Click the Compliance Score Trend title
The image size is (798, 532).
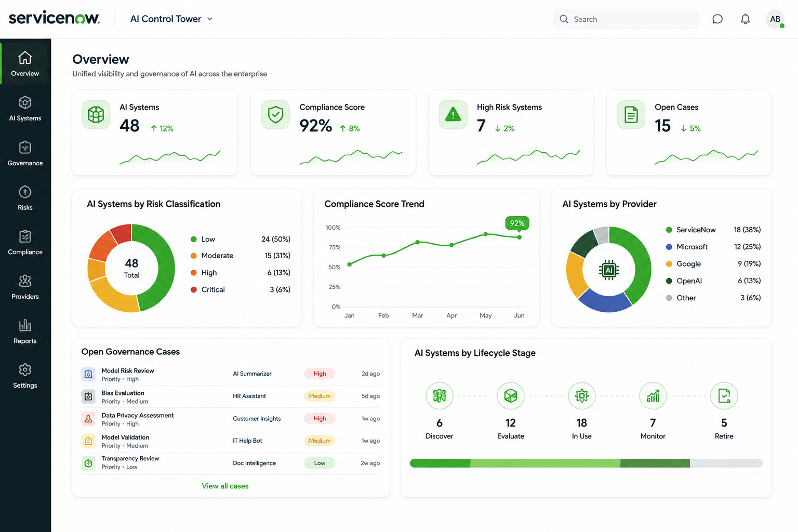[374, 204]
